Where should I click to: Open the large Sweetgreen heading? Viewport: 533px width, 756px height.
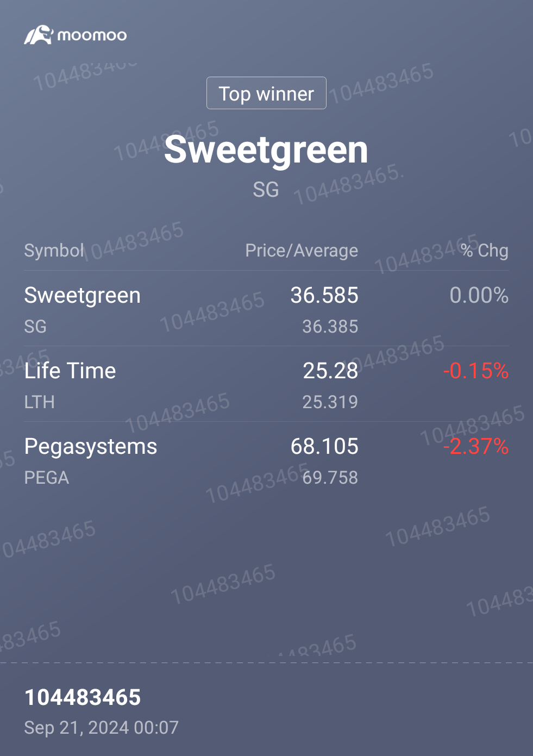pyautogui.click(x=266, y=149)
